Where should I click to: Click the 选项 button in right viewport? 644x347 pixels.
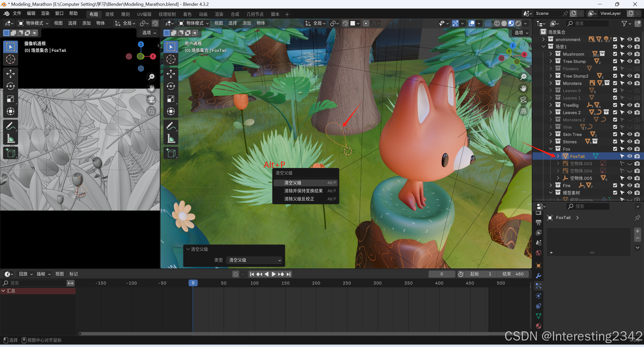[x=521, y=33]
